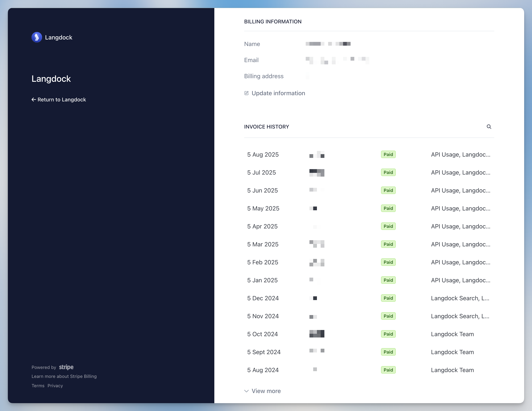Click View more text
The image size is (532, 411).
click(x=266, y=391)
